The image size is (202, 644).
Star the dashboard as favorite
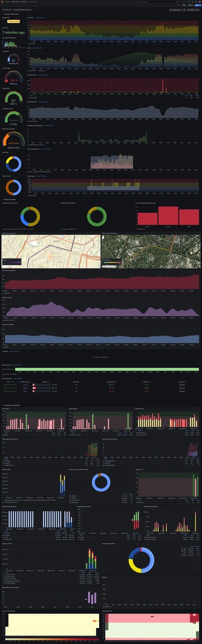178,5
